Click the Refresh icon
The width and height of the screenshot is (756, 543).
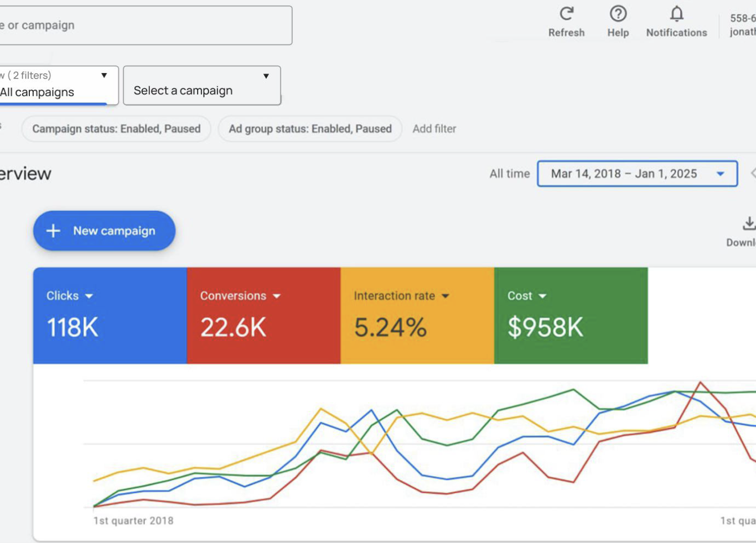coord(566,14)
